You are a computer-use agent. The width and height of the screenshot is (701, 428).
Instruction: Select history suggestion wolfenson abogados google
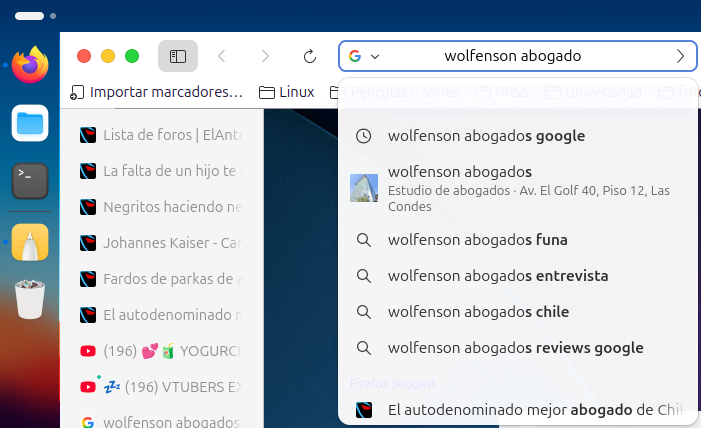pos(519,136)
